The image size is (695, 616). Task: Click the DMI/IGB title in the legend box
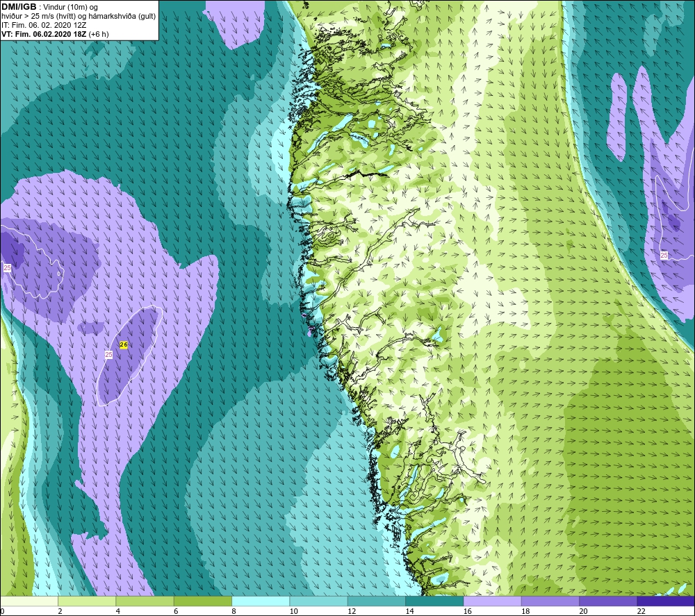click(19, 7)
